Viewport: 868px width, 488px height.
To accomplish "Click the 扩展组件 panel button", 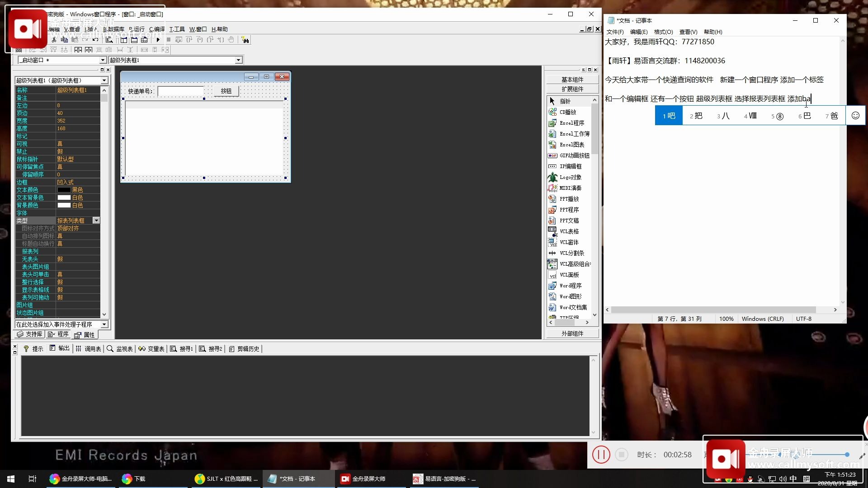I will point(572,89).
